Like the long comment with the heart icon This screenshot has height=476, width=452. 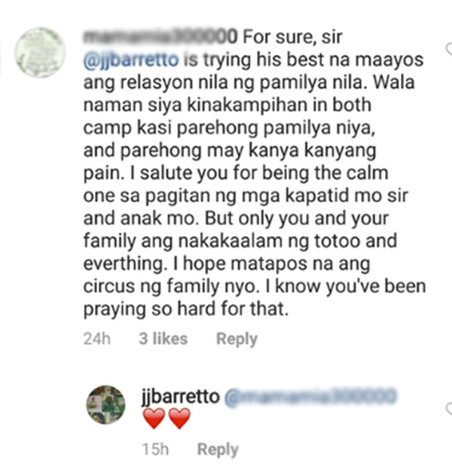[449, 50]
